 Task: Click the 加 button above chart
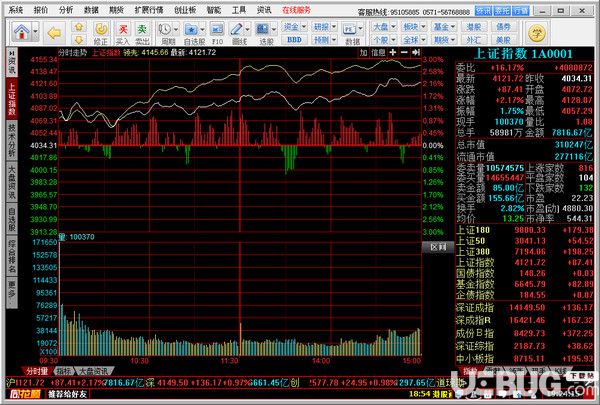coord(363,52)
